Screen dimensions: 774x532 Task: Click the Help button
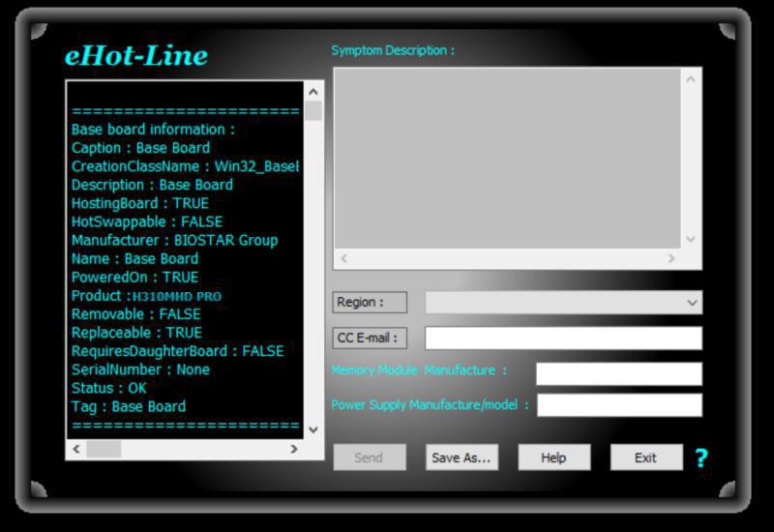[553, 458]
